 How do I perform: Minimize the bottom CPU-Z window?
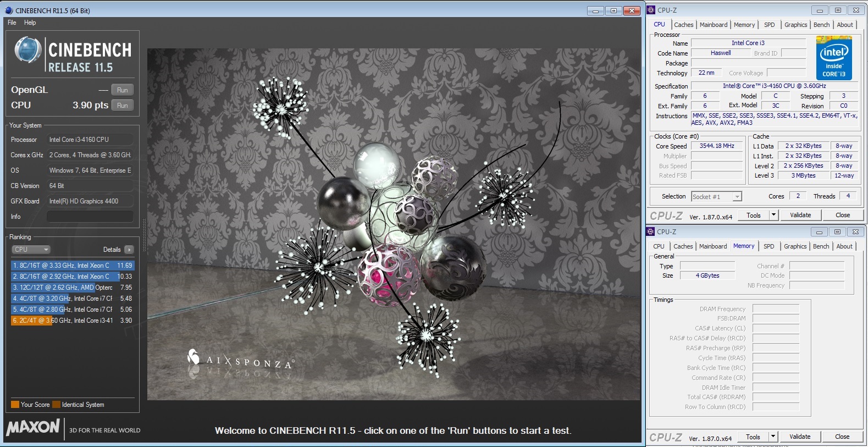(x=819, y=231)
